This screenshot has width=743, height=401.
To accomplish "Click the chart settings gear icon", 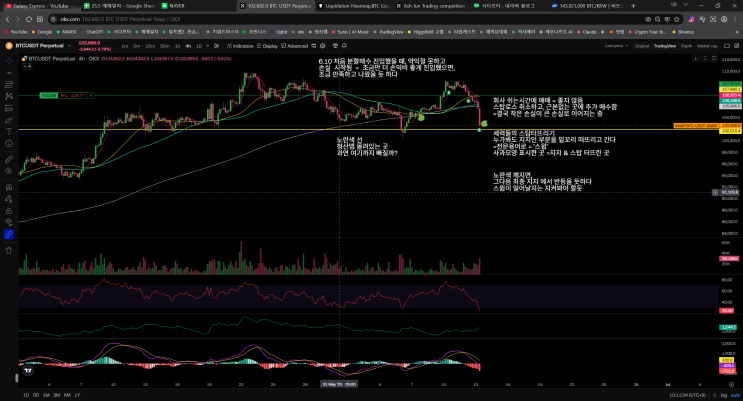I will click(x=323, y=46).
